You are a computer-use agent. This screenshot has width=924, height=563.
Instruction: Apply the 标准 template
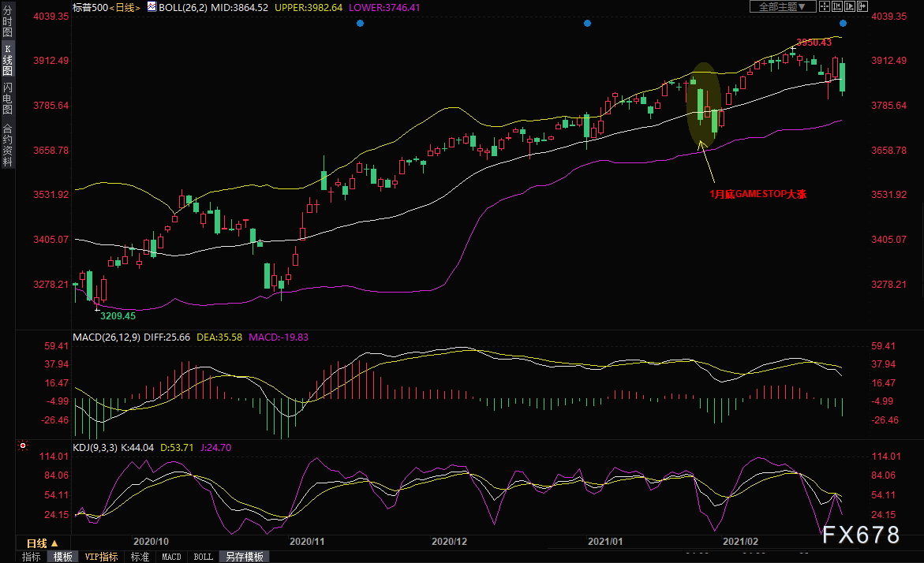click(x=140, y=557)
